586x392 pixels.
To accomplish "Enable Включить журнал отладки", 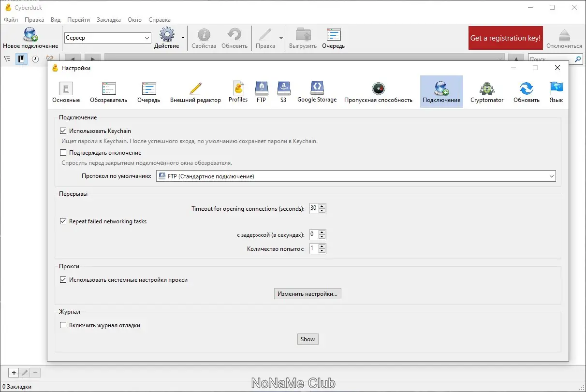I will pos(63,325).
